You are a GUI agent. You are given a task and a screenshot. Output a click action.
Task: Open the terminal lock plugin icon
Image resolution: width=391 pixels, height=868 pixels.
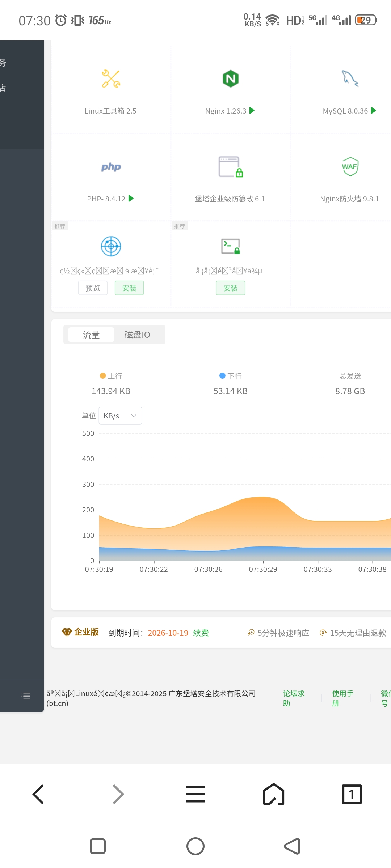click(x=230, y=246)
